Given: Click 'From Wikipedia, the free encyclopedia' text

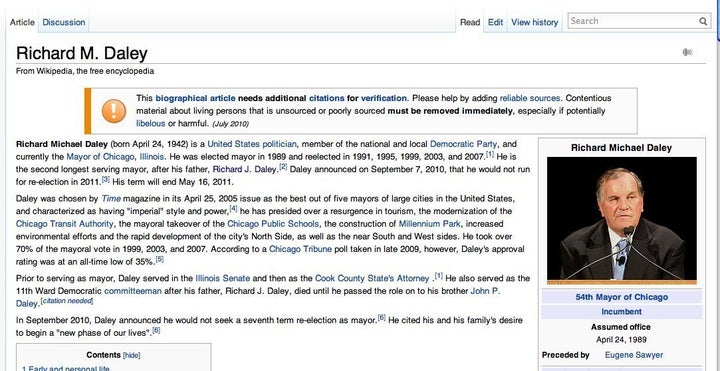Looking at the screenshot, I should point(85,71).
